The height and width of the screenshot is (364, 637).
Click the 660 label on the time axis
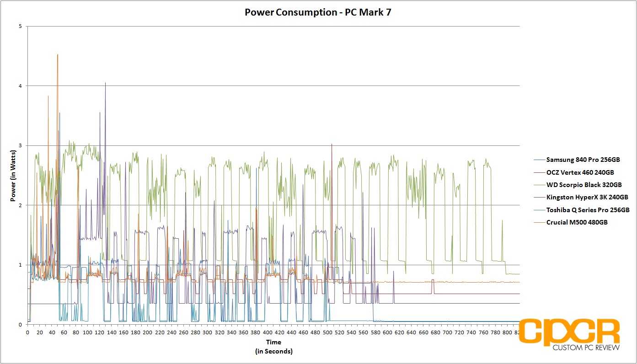pos(423,332)
